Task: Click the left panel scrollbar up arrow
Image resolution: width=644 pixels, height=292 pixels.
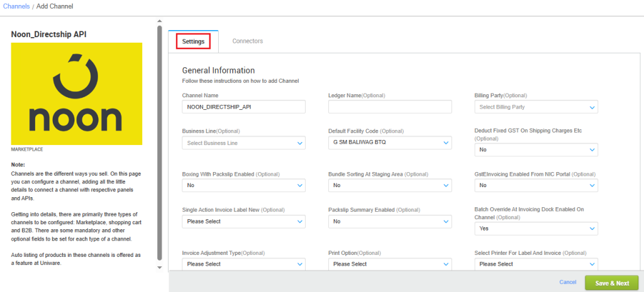Action: click(x=160, y=21)
